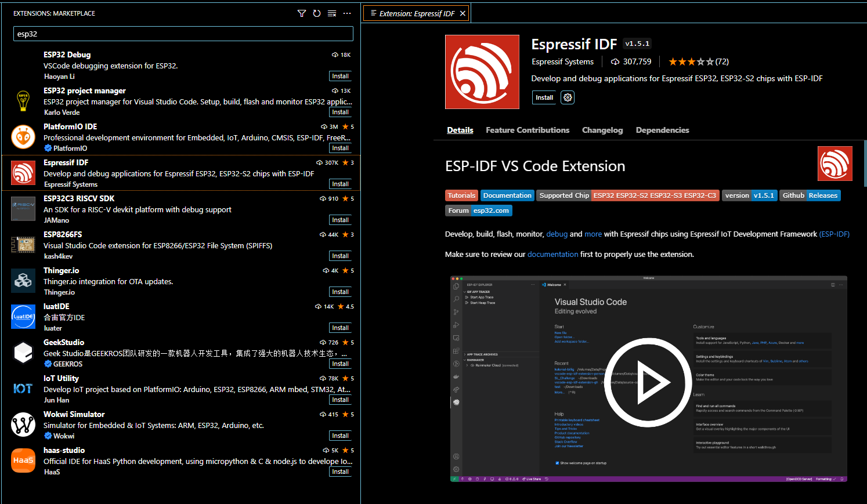Install Espressif IDF from the list

tap(340, 184)
